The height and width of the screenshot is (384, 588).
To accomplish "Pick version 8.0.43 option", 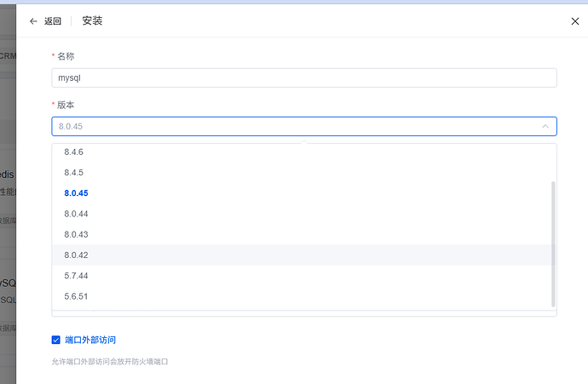I will [76, 234].
